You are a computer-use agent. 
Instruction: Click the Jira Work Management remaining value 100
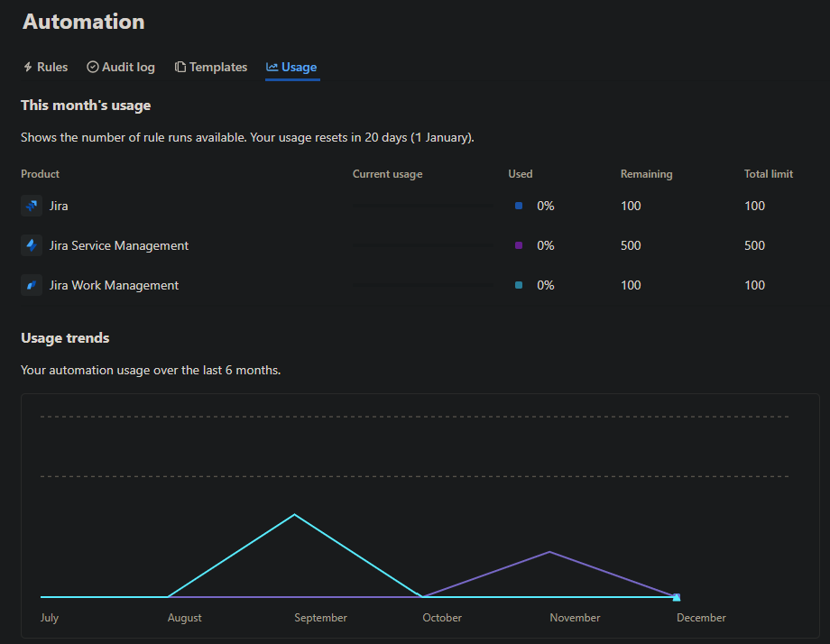631,285
